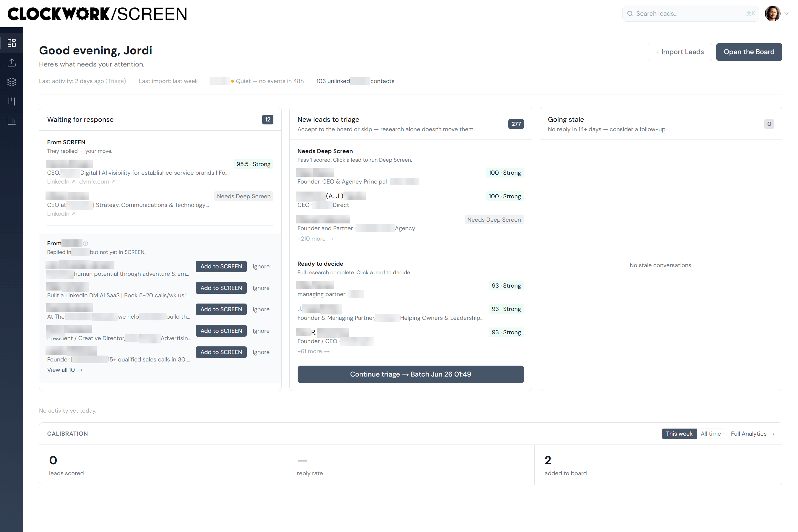Click the 277 count badge in New leads to triage

[516, 124]
